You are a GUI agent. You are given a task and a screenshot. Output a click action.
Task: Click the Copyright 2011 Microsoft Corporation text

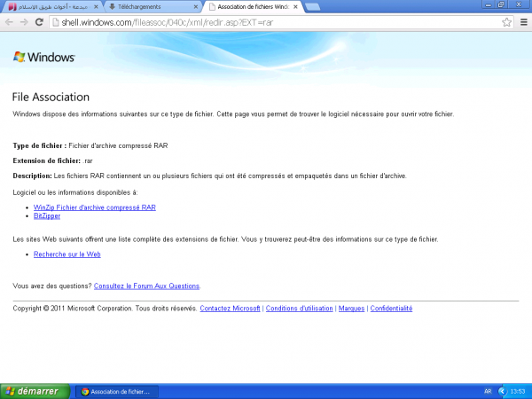(x=106, y=309)
